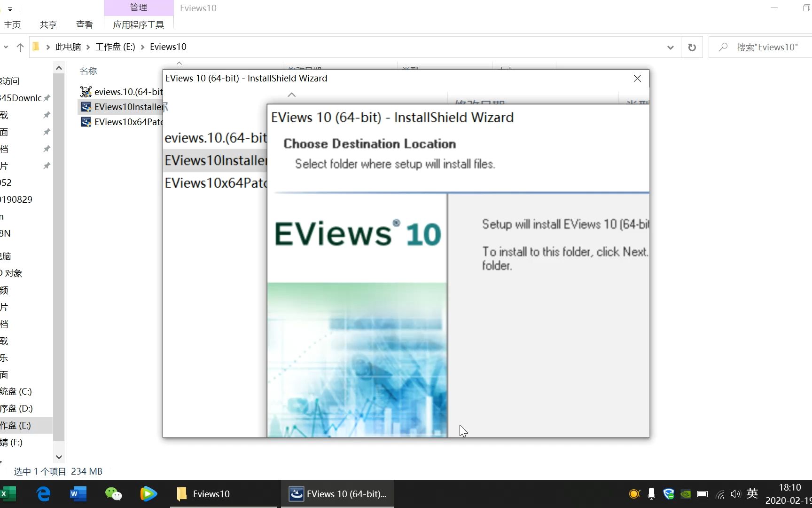This screenshot has width=812, height=508.
Task: Click status bar text 选中 1 个项目
Action: [x=40, y=471]
